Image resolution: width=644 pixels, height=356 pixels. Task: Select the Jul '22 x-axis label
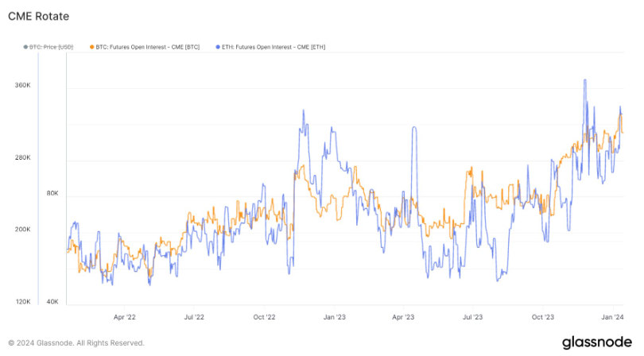pyautogui.click(x=194, y=317)
